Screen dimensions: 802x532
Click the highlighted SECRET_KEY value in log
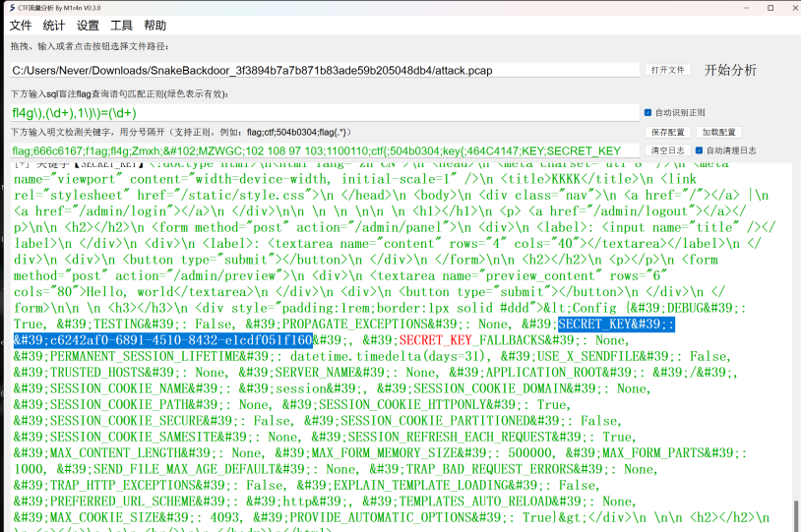(163, 339)
